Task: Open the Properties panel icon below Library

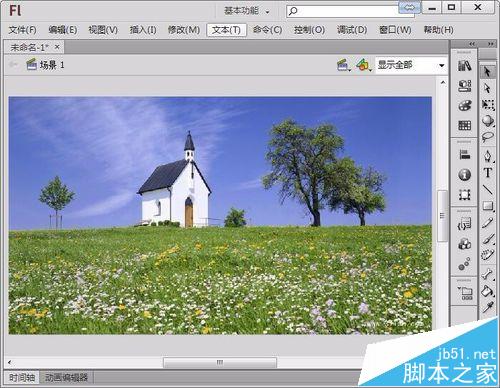Action: click(464, 86)
